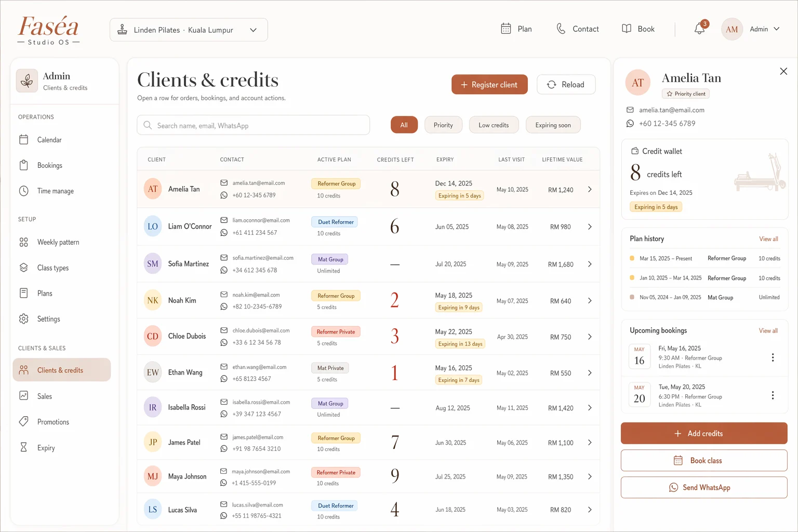798x532 pixels.
Task: Click the search magnifier icon
Action: point(148,125)
